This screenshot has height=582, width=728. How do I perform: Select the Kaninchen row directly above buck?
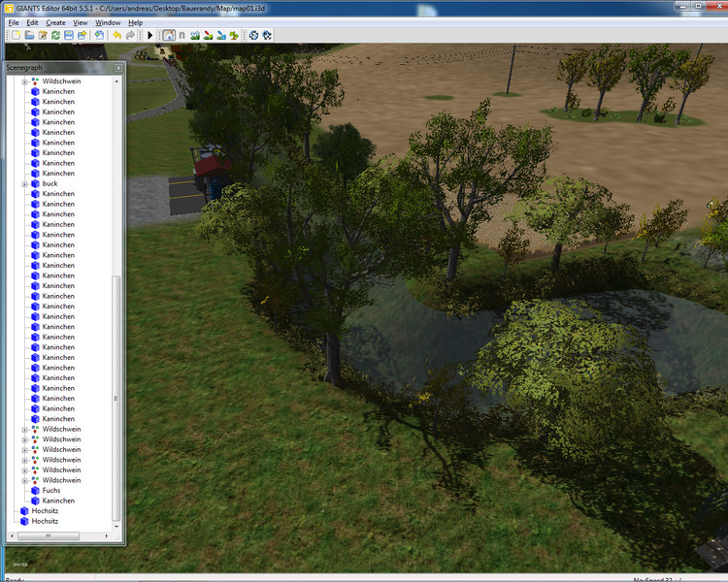click(58, 174)
